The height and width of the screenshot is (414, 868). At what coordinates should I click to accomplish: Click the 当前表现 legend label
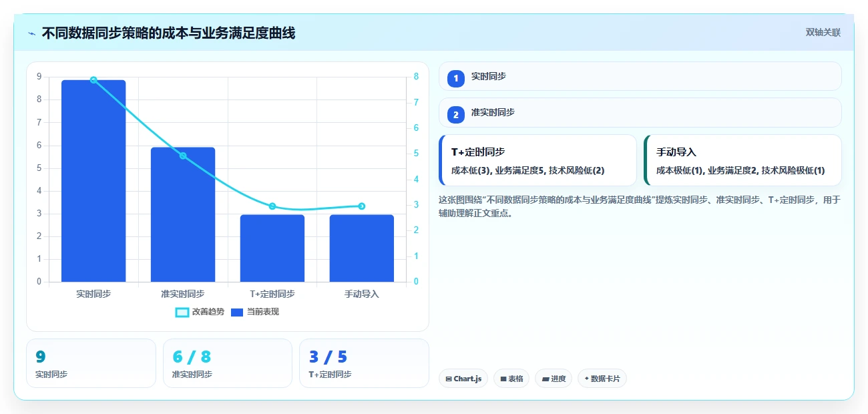click(x=263, y=312)
